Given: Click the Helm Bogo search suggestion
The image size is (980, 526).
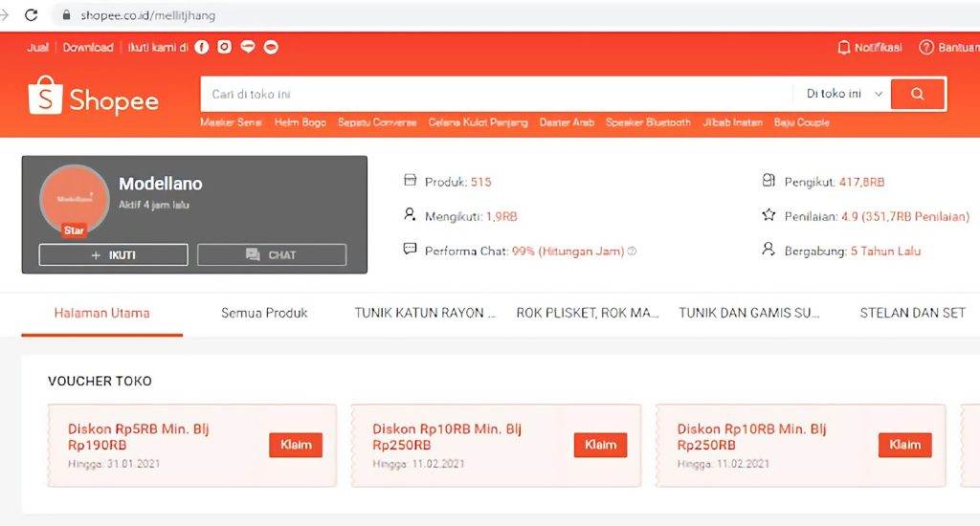Looking at the screenshot, I should coord(300,122).
